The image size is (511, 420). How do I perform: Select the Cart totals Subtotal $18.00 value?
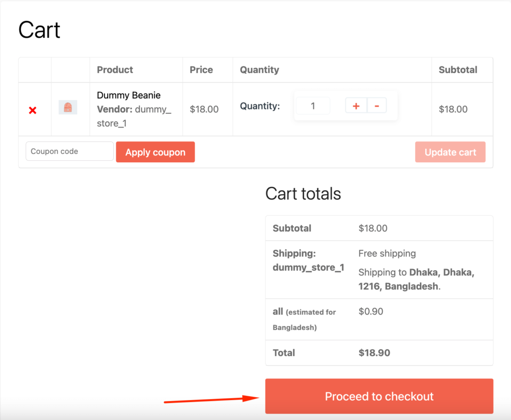click(373, 228)
